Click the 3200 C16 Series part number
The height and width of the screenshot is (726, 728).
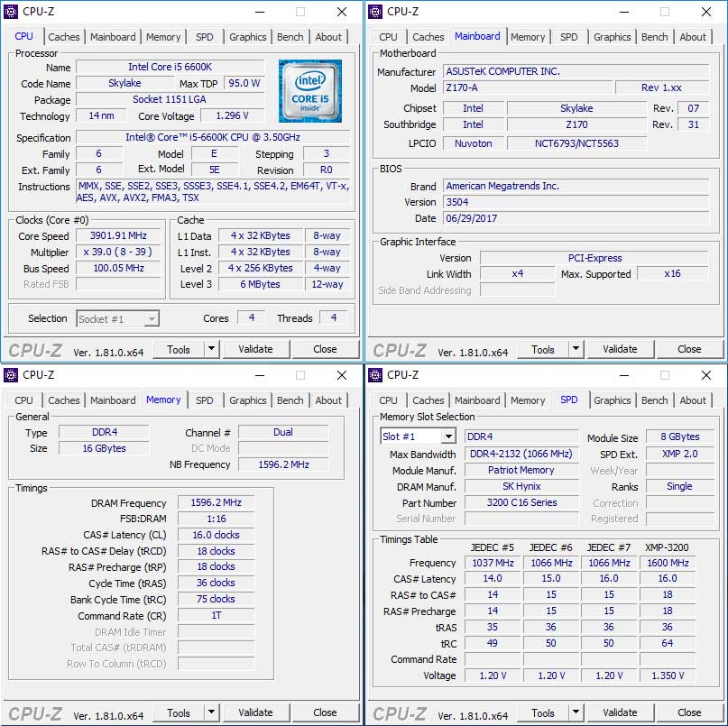pos(521,502)
